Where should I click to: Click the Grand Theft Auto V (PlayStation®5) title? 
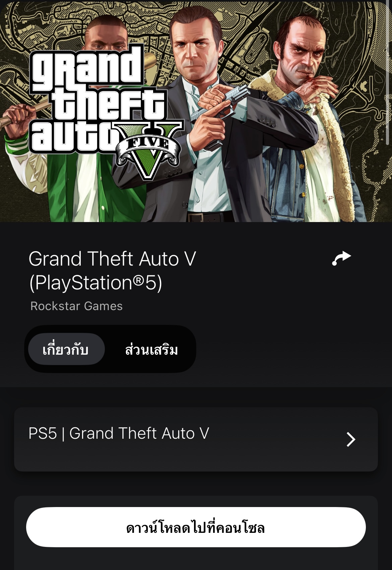click(112, 270)
